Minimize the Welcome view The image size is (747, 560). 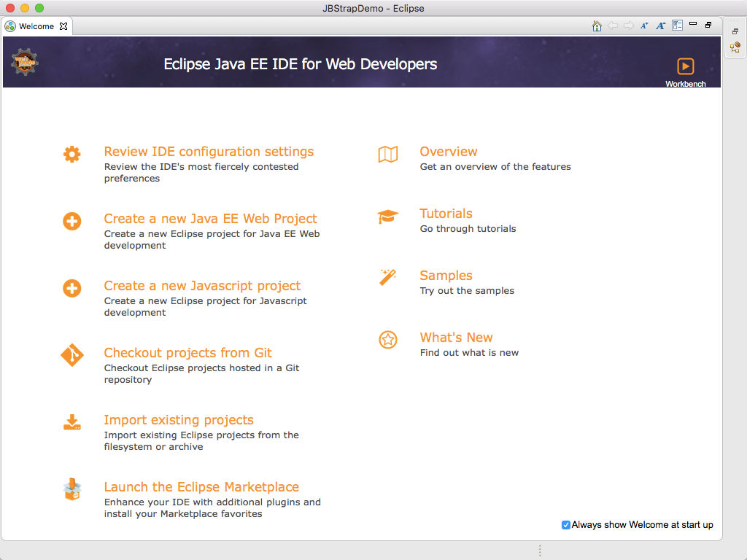coord(693,23)
